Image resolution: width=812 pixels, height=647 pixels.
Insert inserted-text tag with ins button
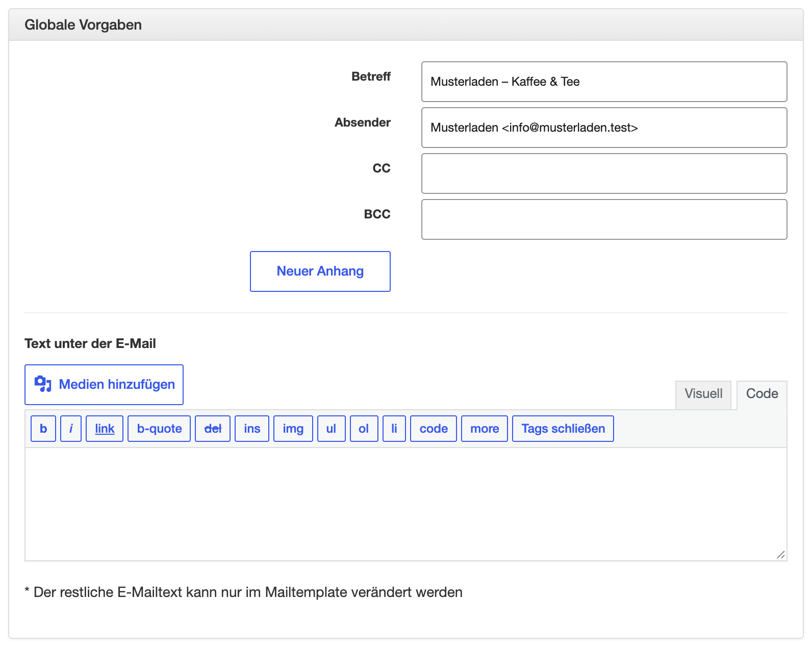coord(252,429)
